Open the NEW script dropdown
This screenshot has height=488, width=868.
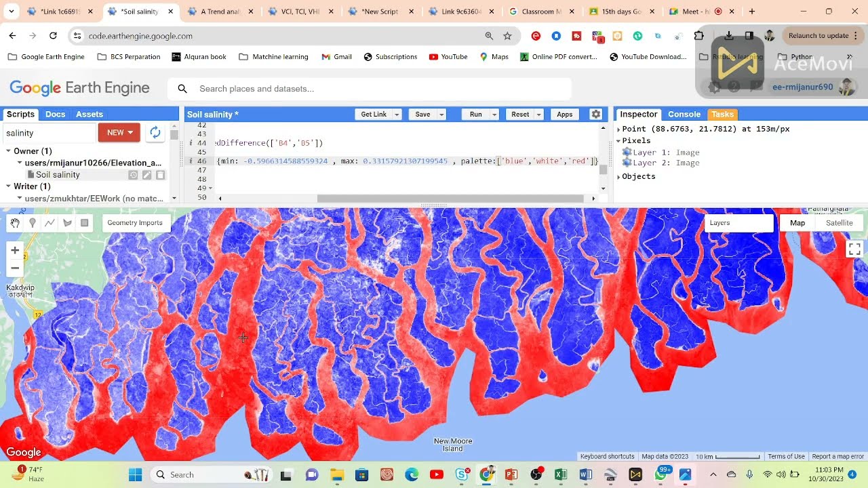119,132
